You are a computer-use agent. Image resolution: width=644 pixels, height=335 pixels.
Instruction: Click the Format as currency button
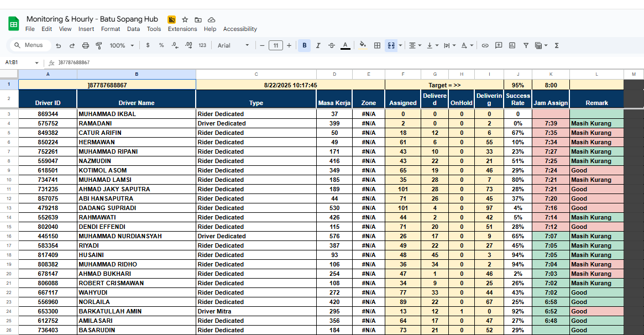(148, 45)
